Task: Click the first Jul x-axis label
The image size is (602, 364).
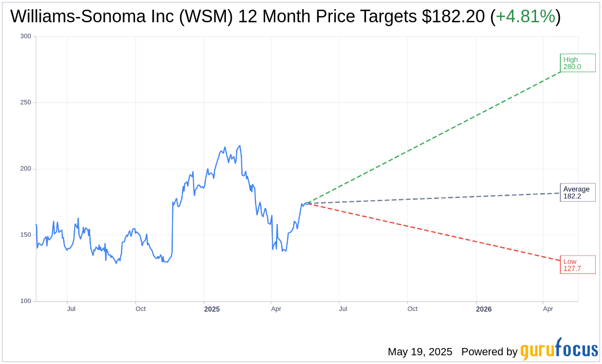Action: pyautogui.click(x=71, y=309)
